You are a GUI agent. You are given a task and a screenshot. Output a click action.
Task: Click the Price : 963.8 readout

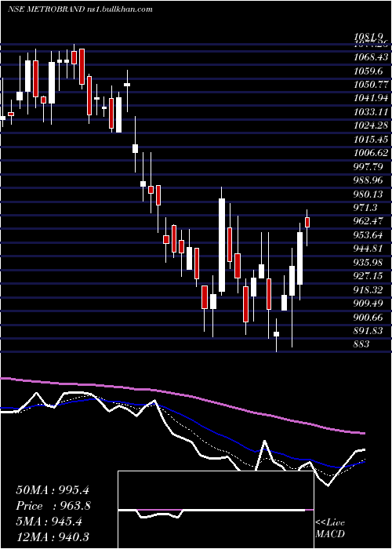click(x=53, y=506)
